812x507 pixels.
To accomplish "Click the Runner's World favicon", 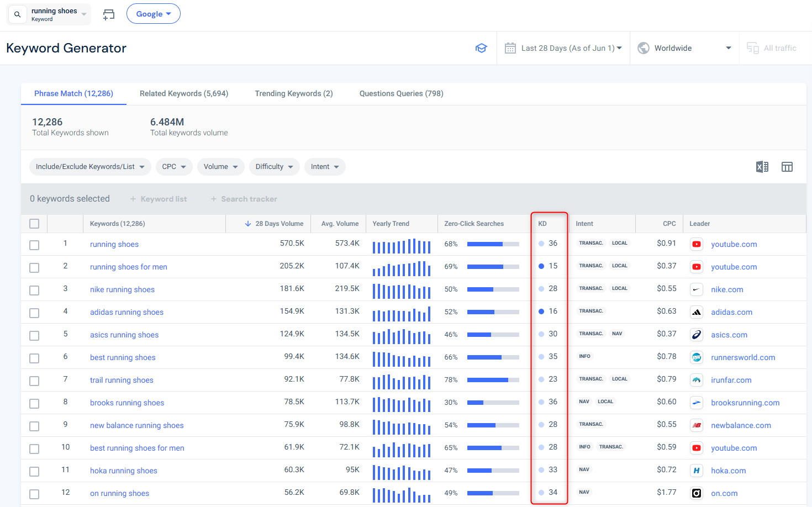I will 697,357.
